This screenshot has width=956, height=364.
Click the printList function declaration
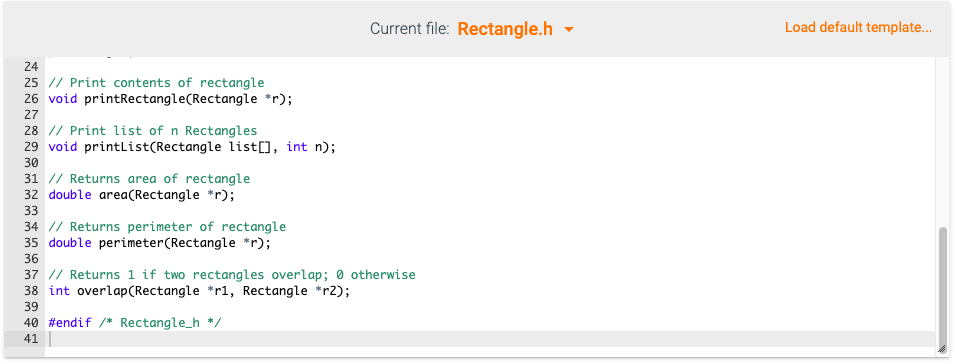pos(192,147)
